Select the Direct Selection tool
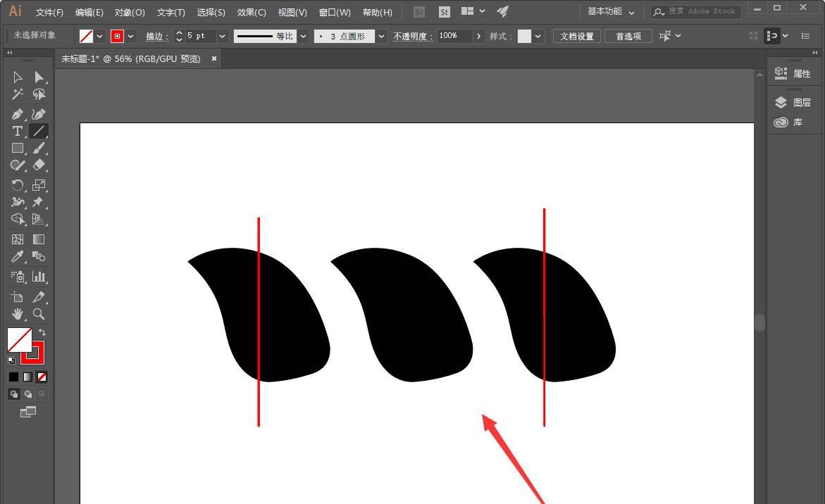 click(x=39, y=77)
